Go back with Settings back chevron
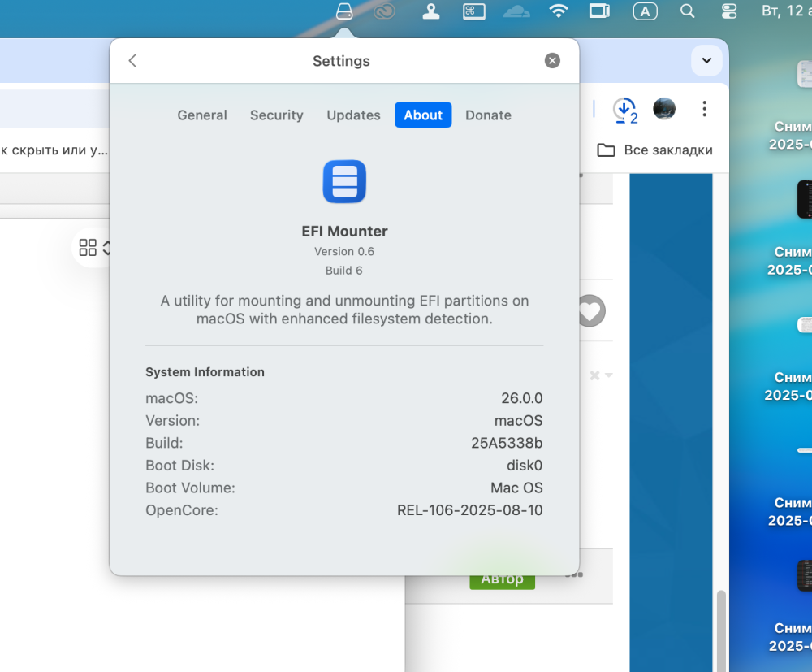This screenshot has height=672, width=812. click(132, 61)
